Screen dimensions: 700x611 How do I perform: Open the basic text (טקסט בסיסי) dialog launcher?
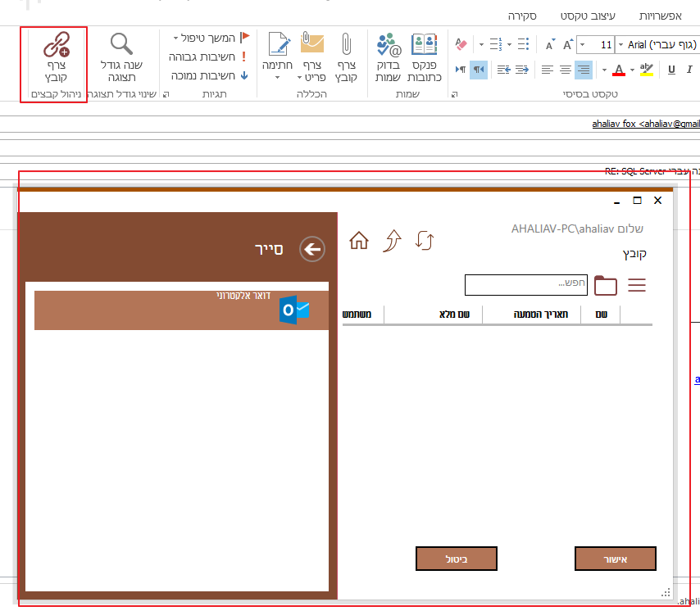click(x=455, y=94)
